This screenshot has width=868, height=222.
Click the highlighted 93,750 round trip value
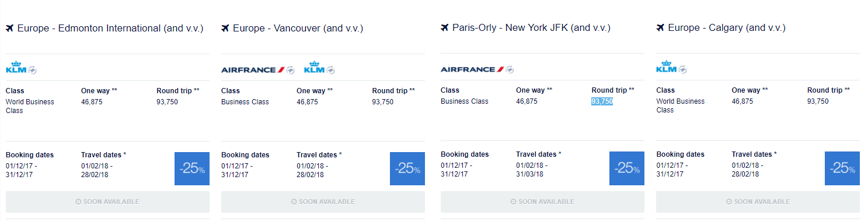[x=602, y=101]
